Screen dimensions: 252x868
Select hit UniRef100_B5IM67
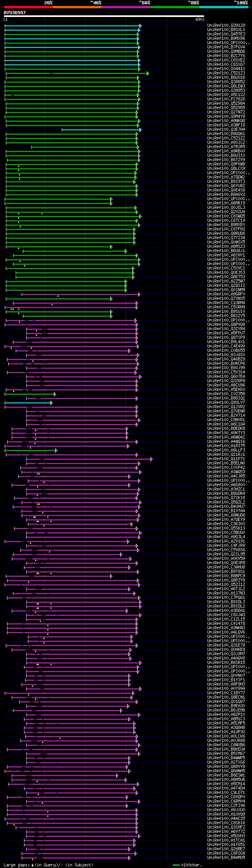(226, 754)
